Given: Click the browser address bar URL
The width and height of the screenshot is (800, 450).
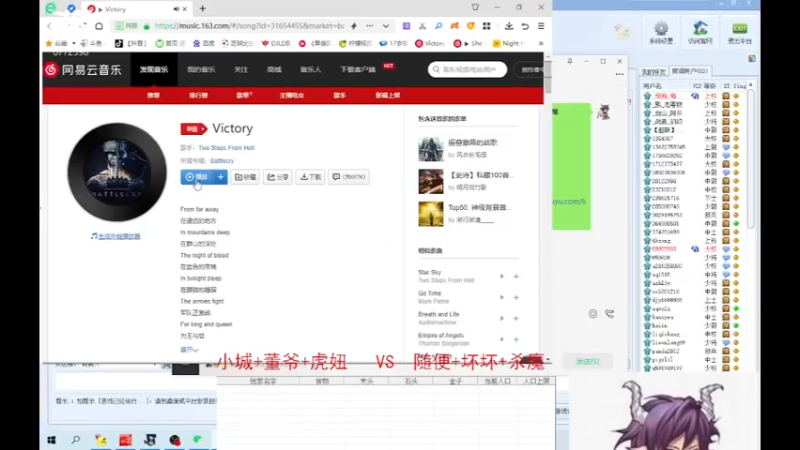Looking at the screenshot, I should (x=249, y=26).
